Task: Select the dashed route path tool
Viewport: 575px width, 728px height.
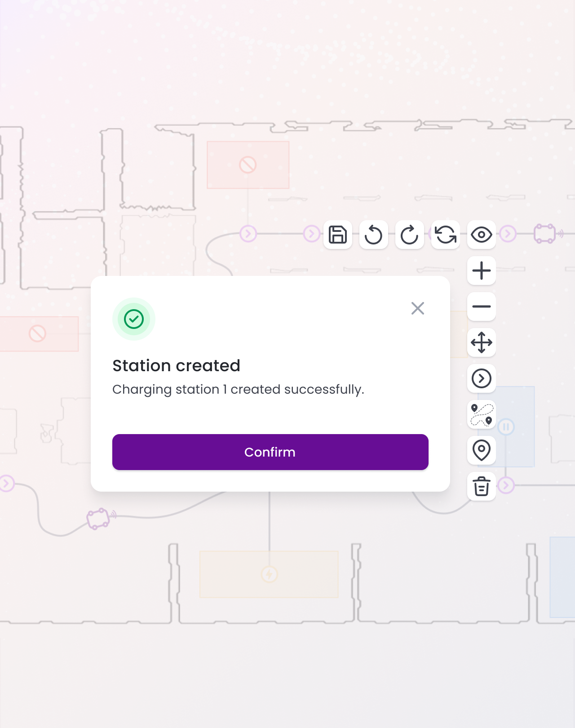Action: click(482, 414)
